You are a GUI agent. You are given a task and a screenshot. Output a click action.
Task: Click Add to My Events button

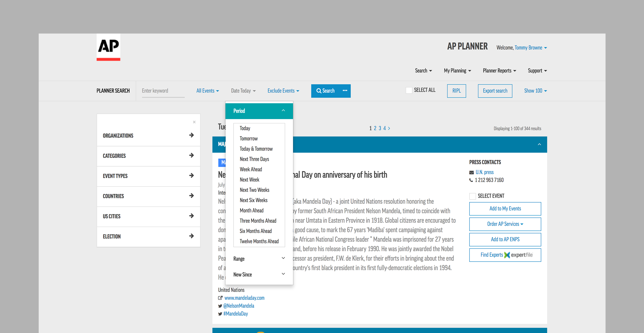[x=505, y=208]
